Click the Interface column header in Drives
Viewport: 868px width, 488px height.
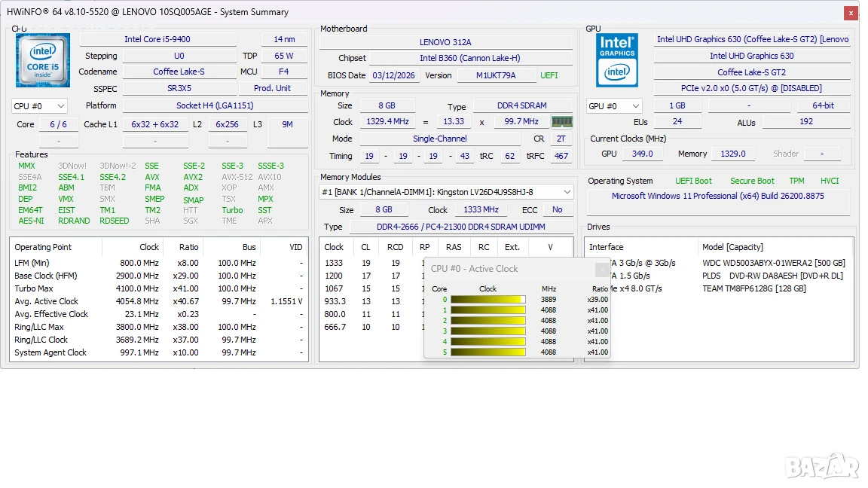641,247
